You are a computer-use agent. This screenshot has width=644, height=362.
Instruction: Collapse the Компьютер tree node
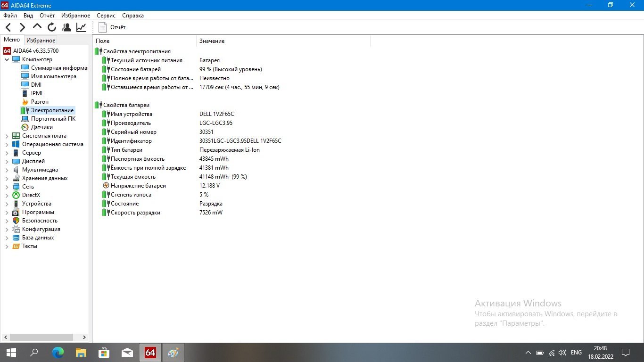[7, 60]
